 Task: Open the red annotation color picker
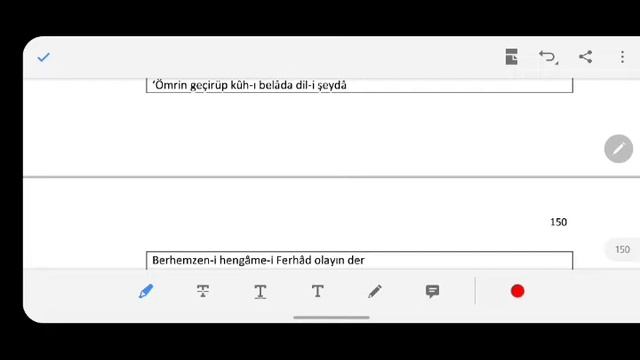(518, 291)
